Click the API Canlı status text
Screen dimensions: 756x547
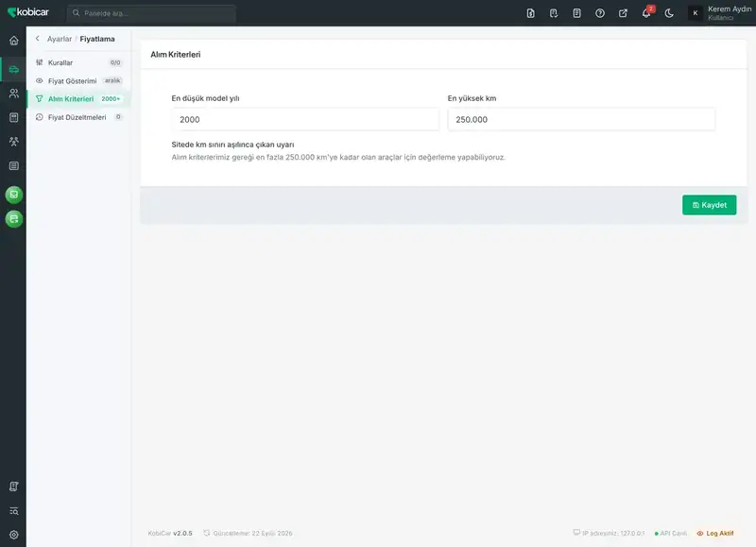pyautogui.click(x=671, y=533)
